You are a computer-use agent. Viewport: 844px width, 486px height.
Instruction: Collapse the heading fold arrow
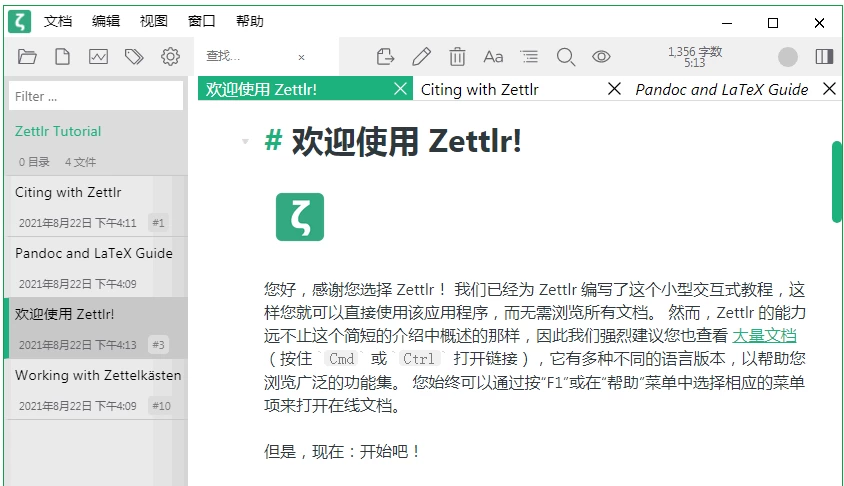click(245, 142)
